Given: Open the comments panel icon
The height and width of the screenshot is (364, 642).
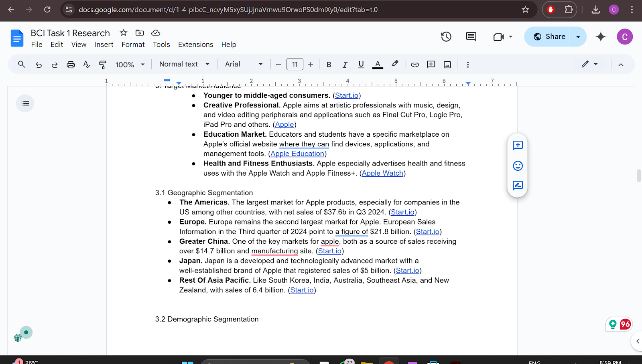Looking at the screenshot, I should 471,36.
